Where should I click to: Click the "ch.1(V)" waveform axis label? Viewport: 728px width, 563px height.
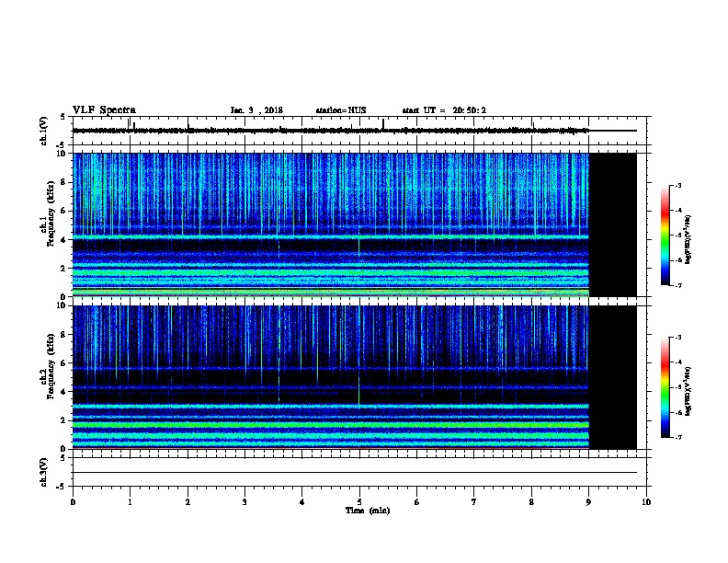(43, 131)
